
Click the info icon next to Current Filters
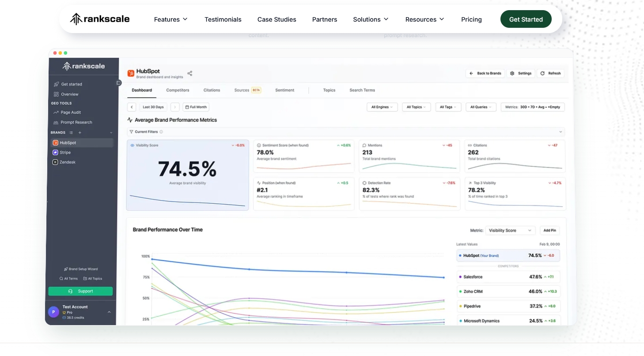click(x=161, y=132)
